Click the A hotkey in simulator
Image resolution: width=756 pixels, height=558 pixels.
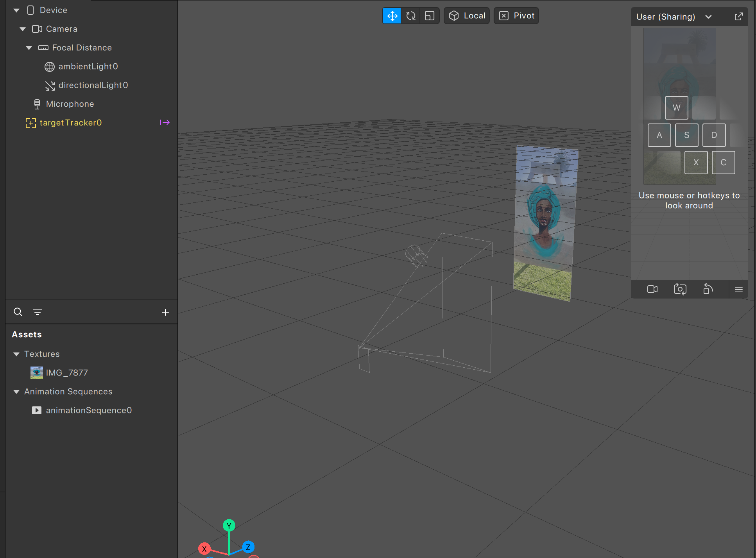tap(659, 135)
